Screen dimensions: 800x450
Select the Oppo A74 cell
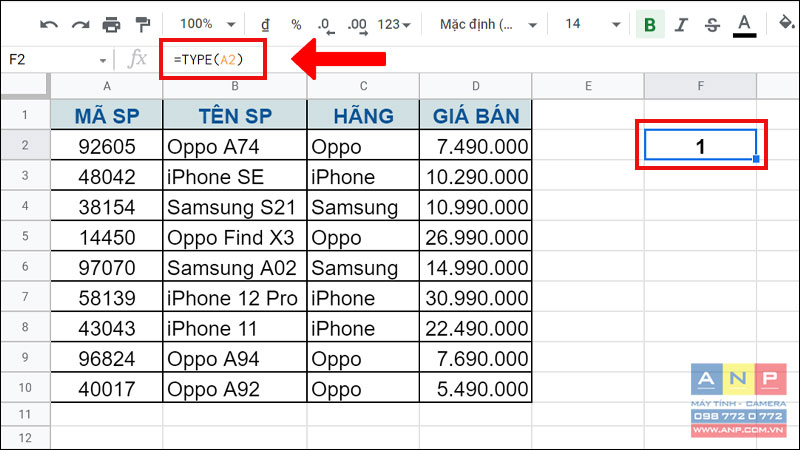tap(235, 146)
